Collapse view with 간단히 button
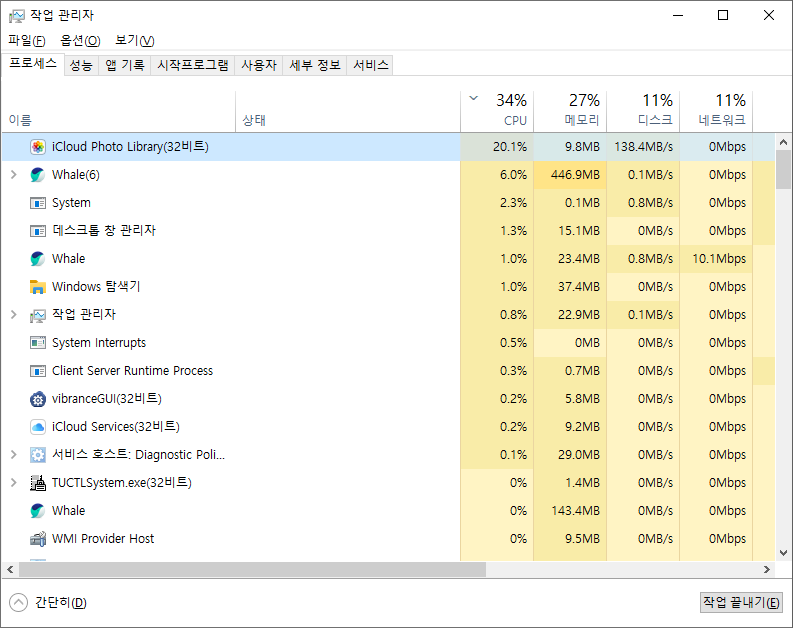The height and width of the screenshot is (628, 793). pyautogui.click(x=48, y=603)
